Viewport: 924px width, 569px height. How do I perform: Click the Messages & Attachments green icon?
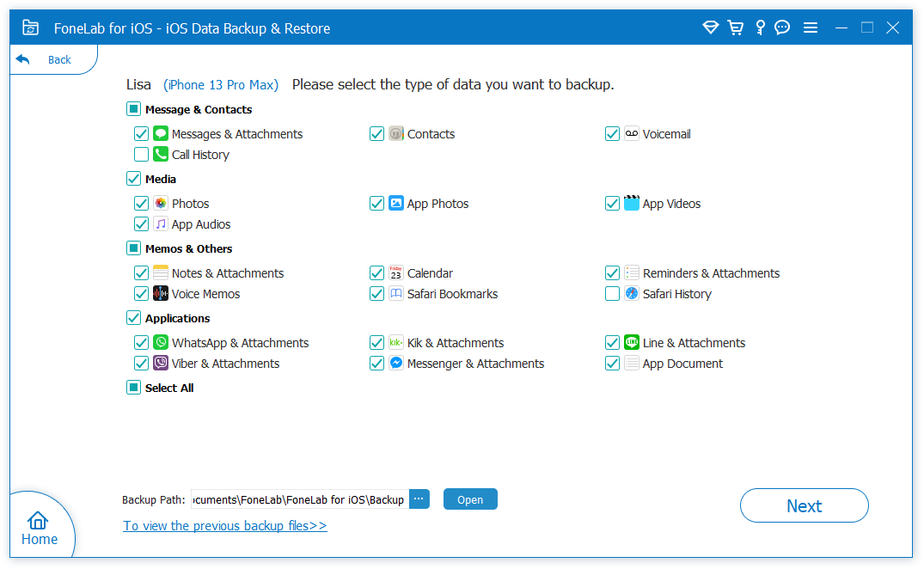(x=160, y=134)
